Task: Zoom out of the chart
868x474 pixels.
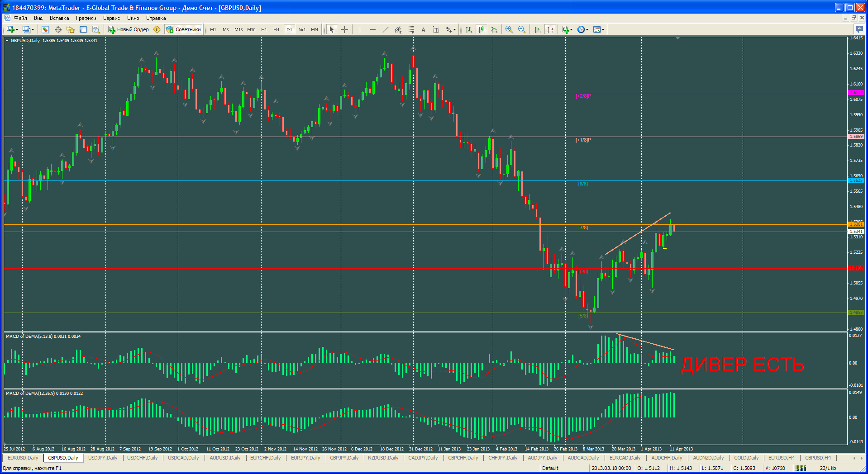Action: (x=522, y=29)
